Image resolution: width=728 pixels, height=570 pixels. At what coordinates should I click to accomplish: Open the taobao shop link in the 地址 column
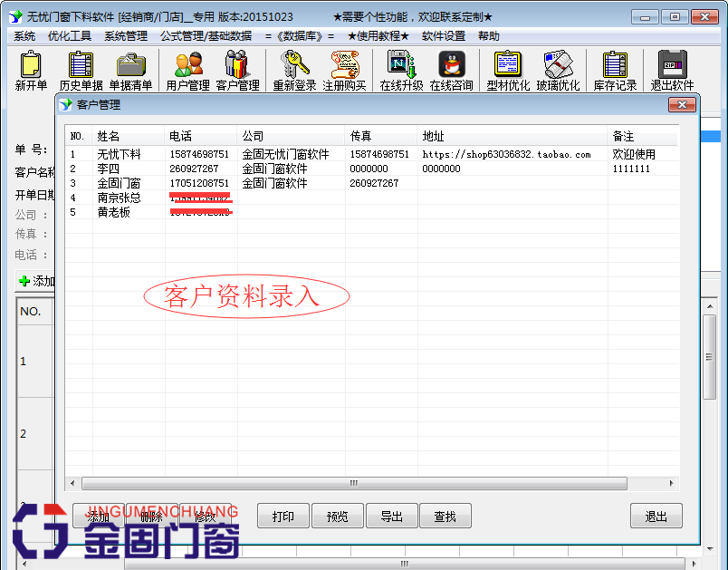[507, 154]
